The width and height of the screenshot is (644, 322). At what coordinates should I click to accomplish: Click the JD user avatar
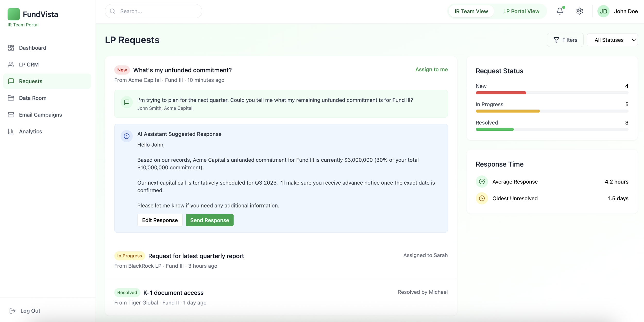[x=603, y=11]
